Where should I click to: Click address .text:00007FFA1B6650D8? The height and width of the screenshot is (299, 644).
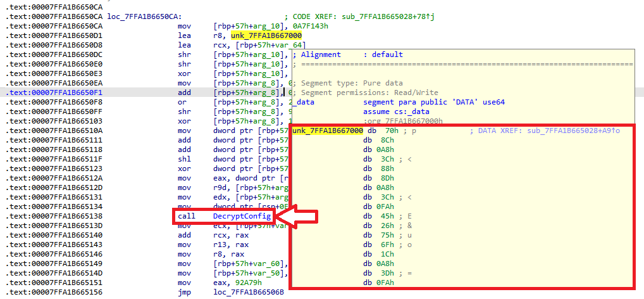tap(54, 45)
